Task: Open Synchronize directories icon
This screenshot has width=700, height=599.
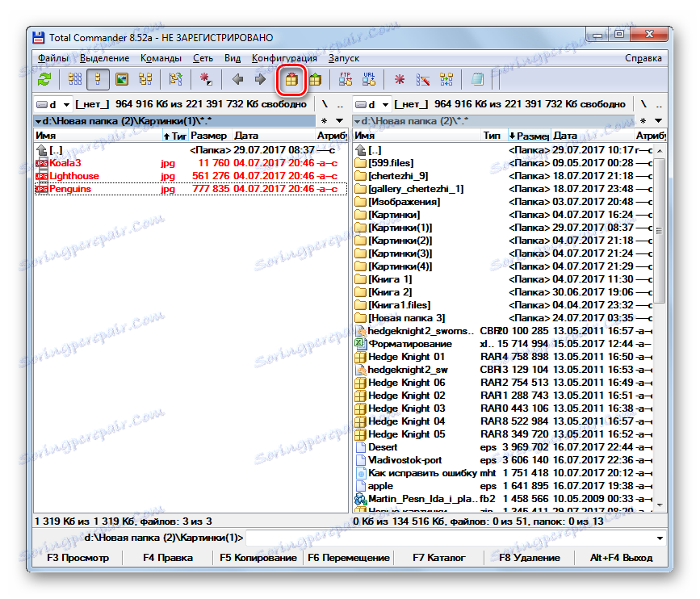Action: (446, 79)
